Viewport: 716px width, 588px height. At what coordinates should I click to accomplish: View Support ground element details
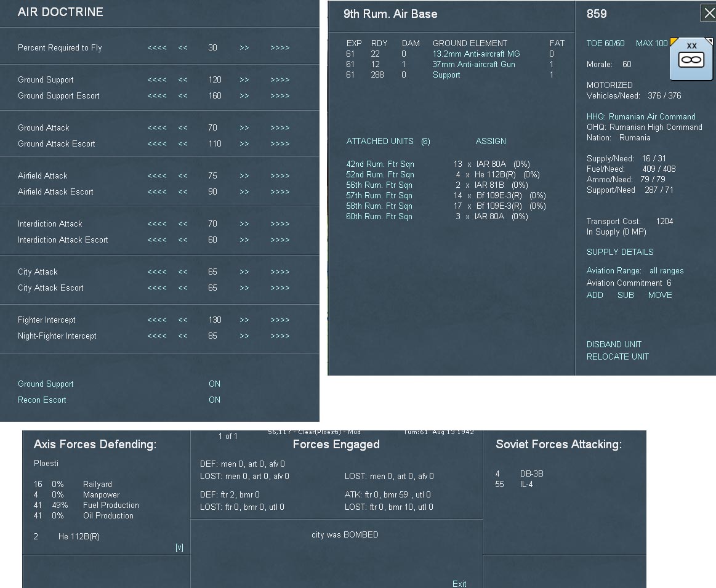446,75
